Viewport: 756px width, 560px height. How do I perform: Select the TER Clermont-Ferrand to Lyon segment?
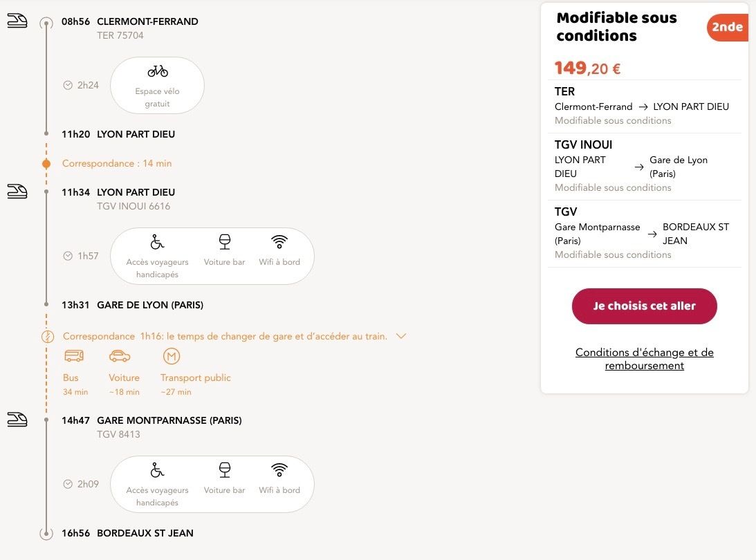(643, 106)
